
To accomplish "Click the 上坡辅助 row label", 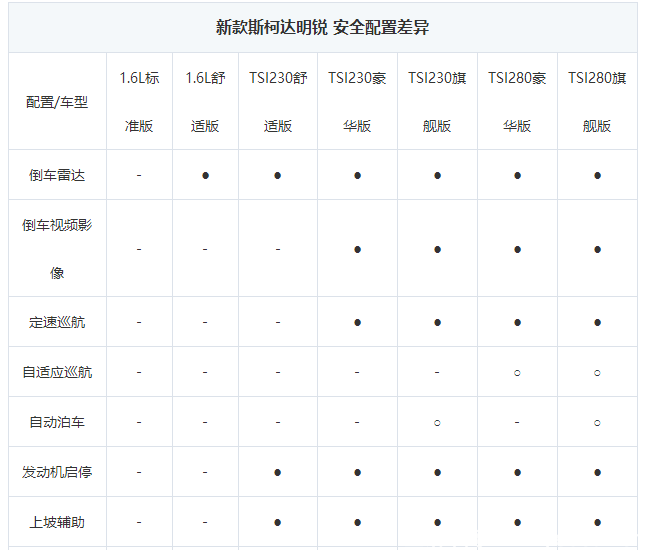I will [57, 522].
